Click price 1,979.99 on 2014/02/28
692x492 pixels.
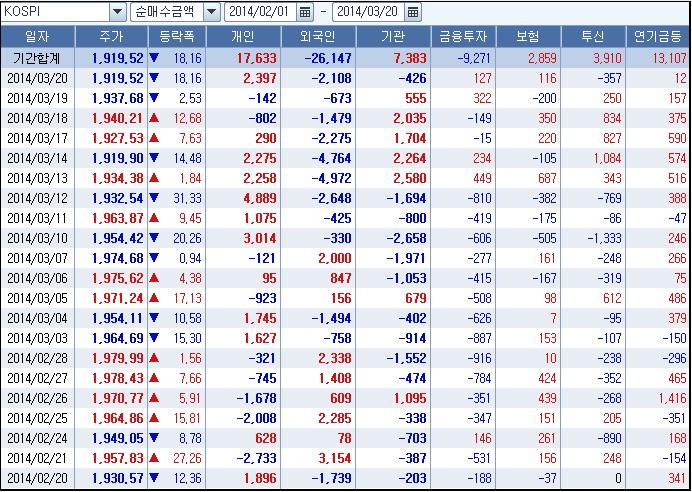(118, 358)
